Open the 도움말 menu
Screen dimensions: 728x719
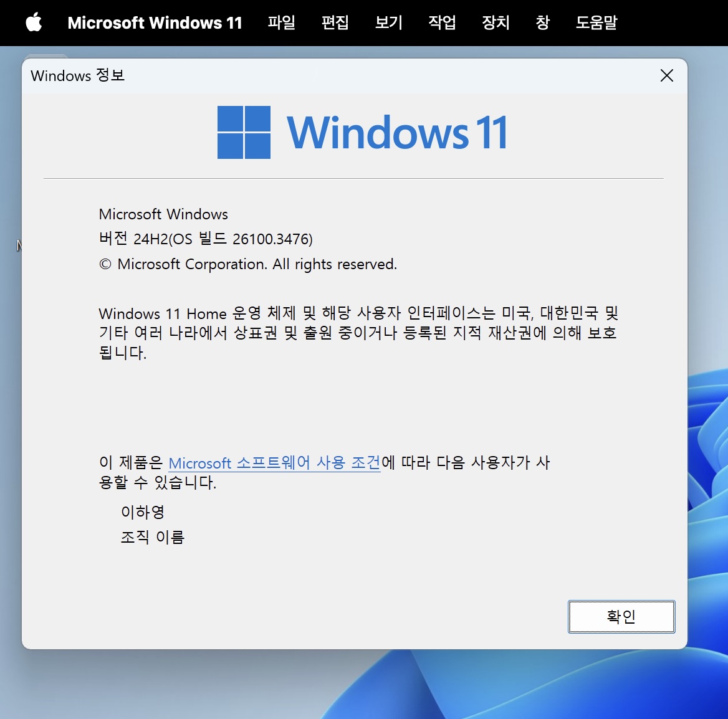pyautogui.click(x=596, y=22)
